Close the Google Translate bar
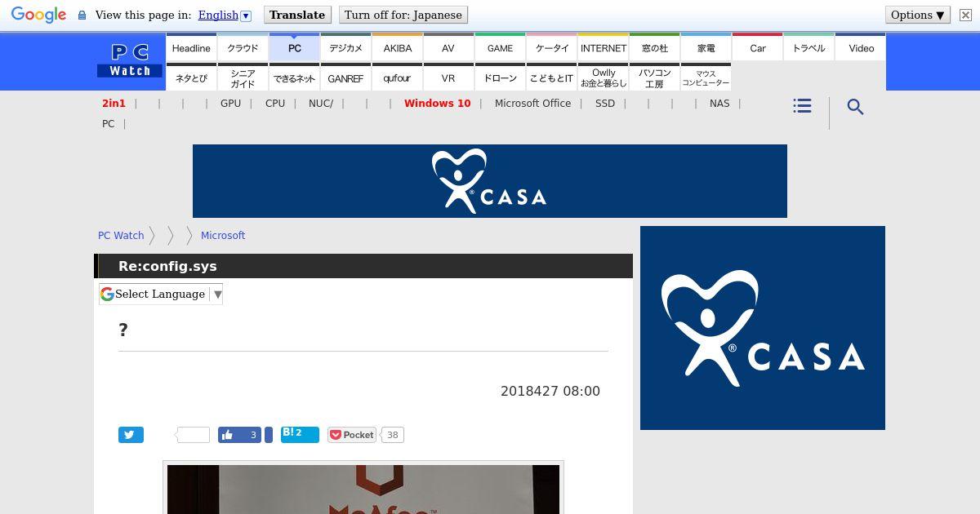This screenshot has height=514, width=980. tap(965, 15)
